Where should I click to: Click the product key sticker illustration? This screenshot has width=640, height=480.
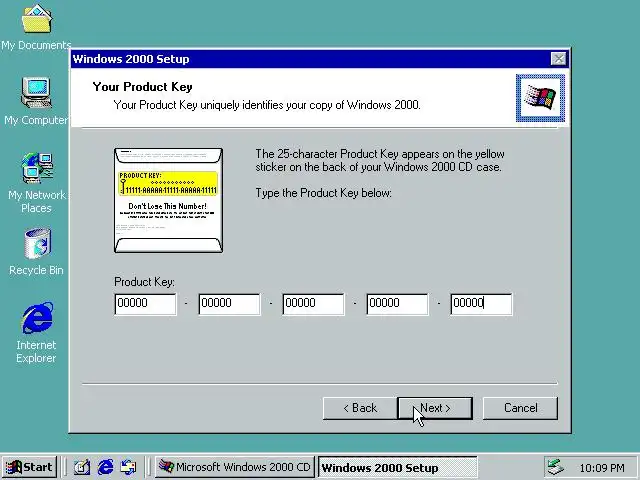tap(169, 200)
